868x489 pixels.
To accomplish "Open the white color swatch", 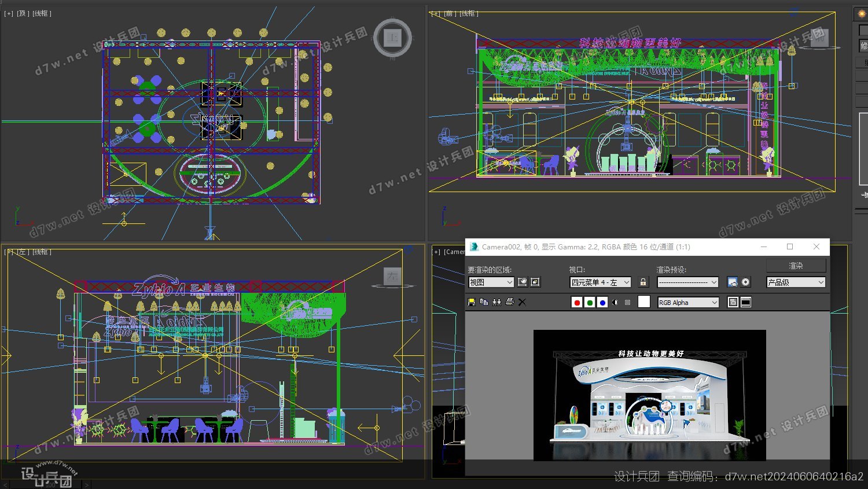I will coord(644,302).
